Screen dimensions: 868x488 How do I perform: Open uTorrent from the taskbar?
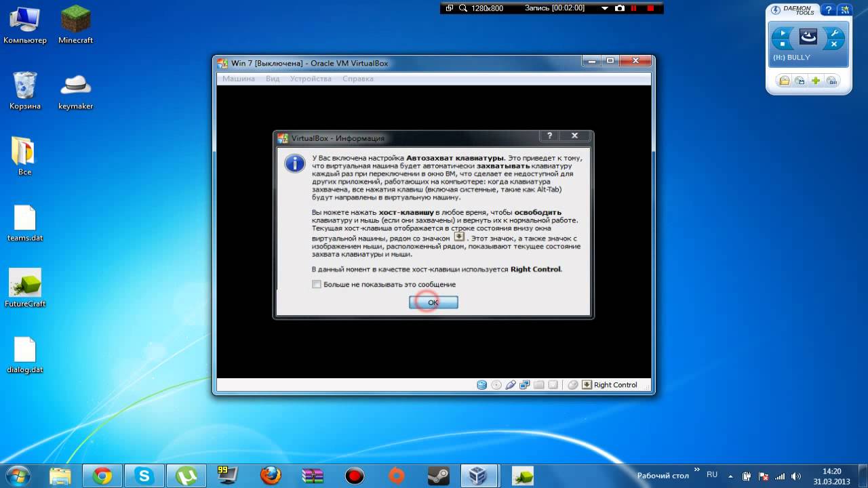pyautogui.click(x=186, y=476)
